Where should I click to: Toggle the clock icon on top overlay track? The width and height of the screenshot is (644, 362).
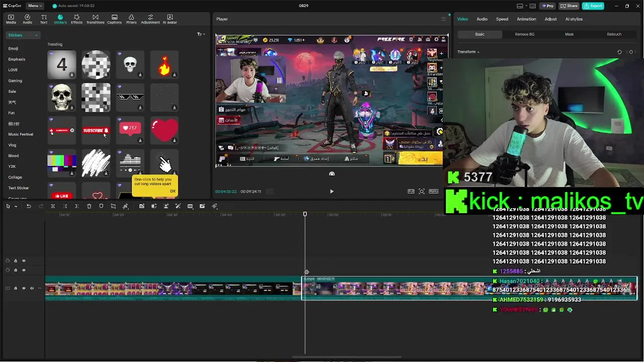(x=8, y=260)
